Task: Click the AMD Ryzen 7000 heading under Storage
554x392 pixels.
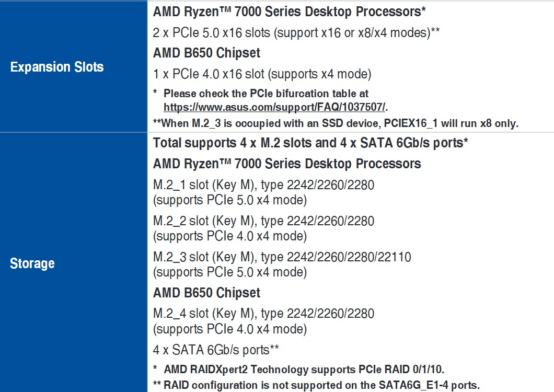Action: point(287,164)
